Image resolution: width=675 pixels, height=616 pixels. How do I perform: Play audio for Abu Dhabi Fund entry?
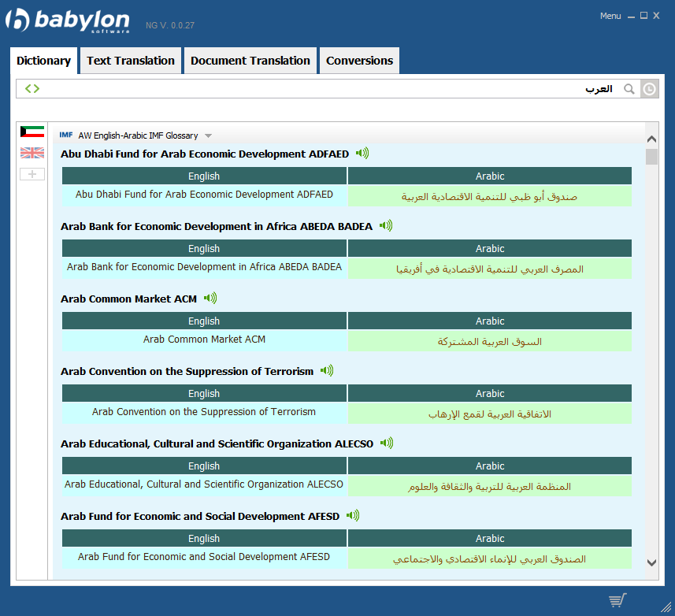coord(362,154)
